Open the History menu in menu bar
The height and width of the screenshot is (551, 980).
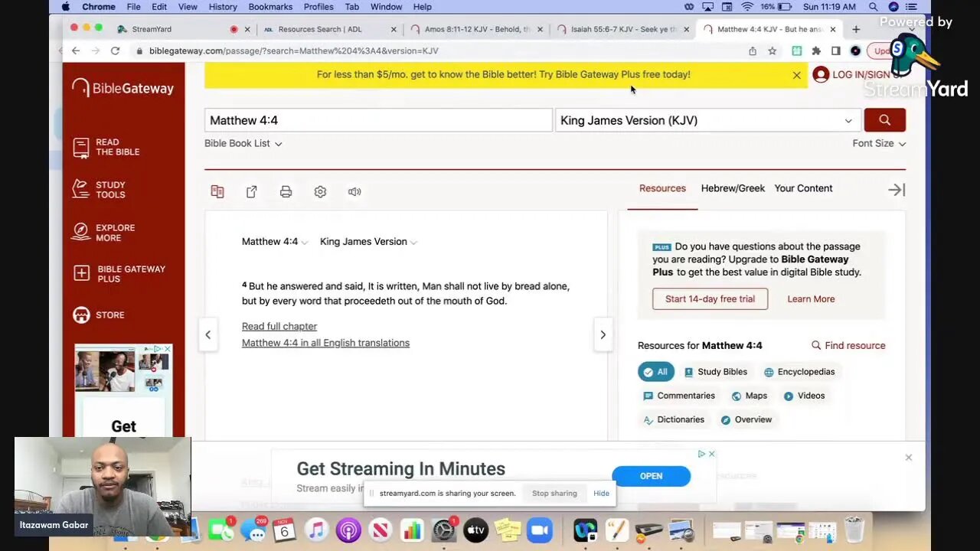223,7
